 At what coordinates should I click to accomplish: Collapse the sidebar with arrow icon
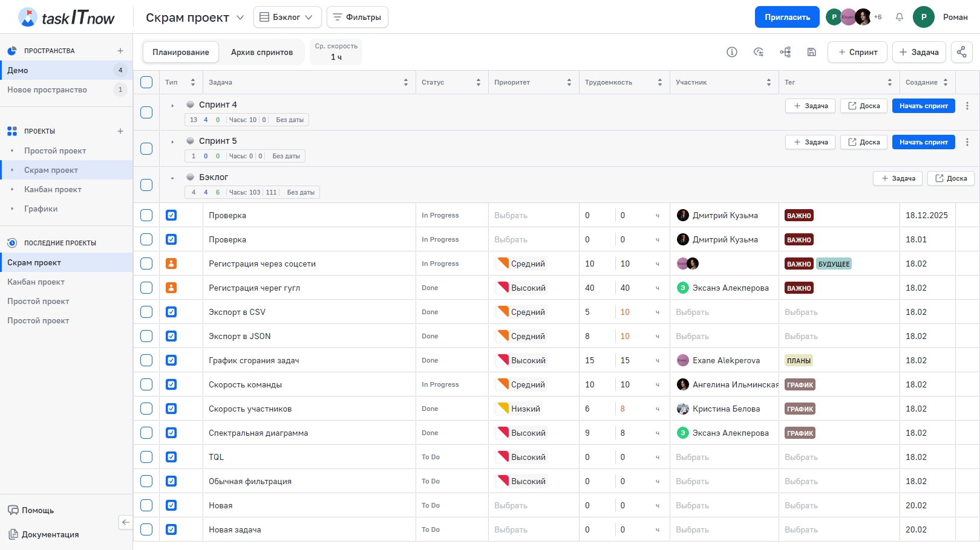pos(125,522)
